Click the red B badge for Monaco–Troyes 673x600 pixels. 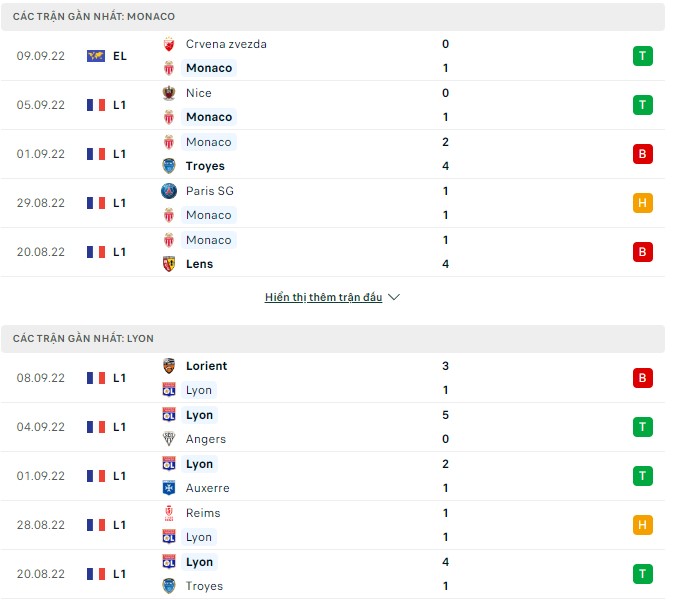(x=642, y=154)
